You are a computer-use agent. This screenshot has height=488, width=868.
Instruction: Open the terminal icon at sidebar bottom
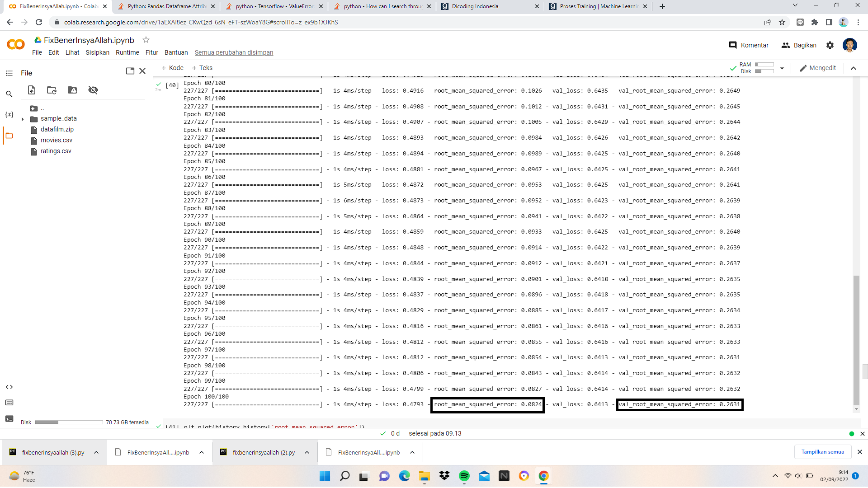pyautogui.click(x=9, y=419)
